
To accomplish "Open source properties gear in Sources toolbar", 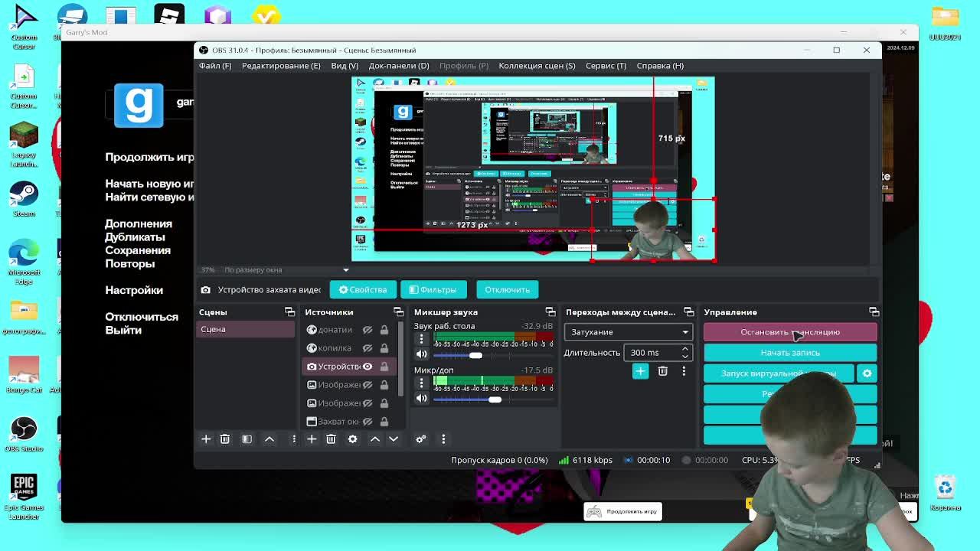I will pos(352,439).
